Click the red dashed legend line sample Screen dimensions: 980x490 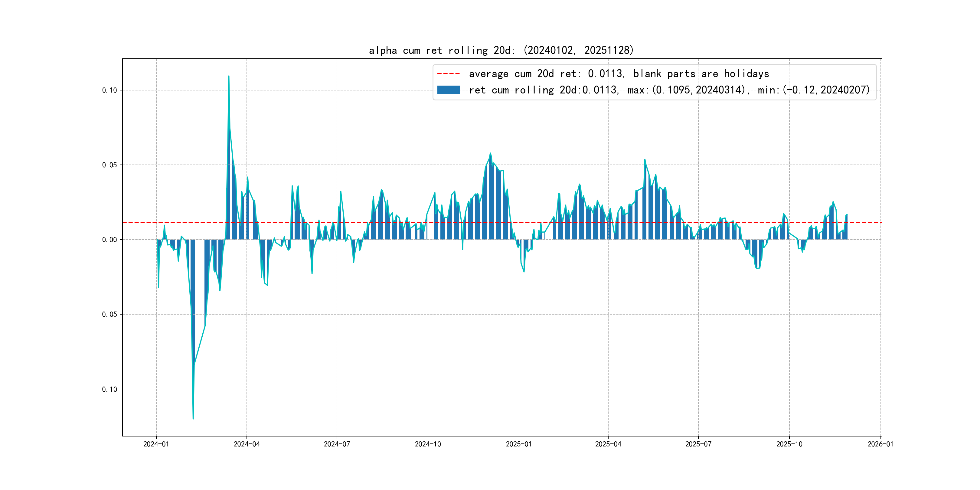click(x=448, y=73)
